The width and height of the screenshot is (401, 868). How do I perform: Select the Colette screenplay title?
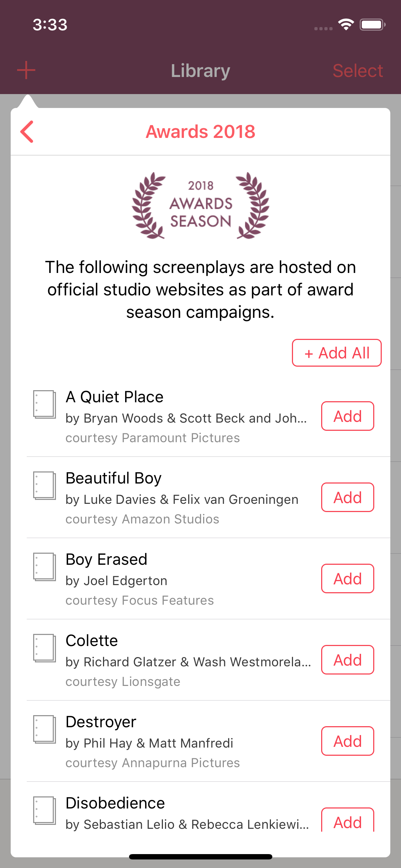point(92,641)
